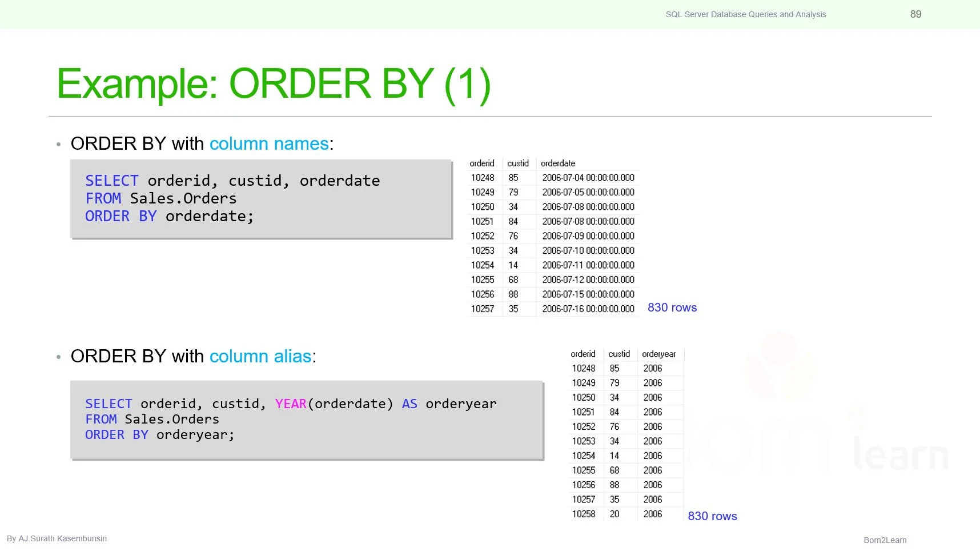Click date cell 2006-07-04 00:00:00.000
The image size is (980, 551).
588,178
